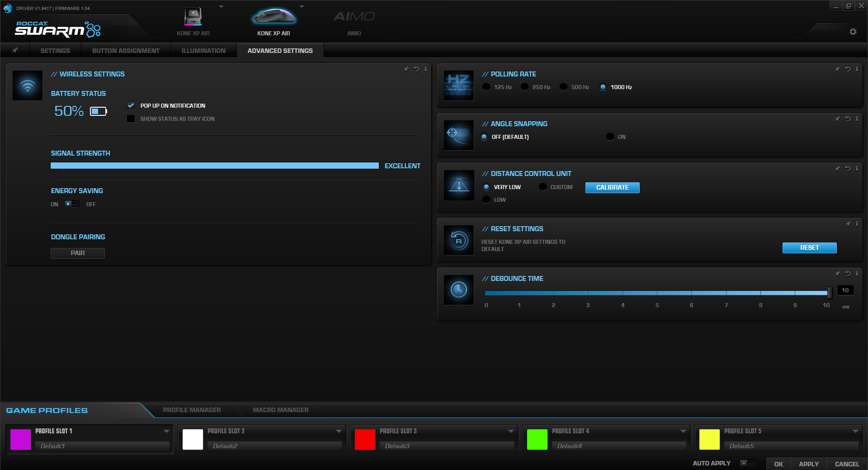The width and height of the screenshot is (868, 470).
Task: Expand Profile Slot 5 dropdown
Action: tap(855, 431)
